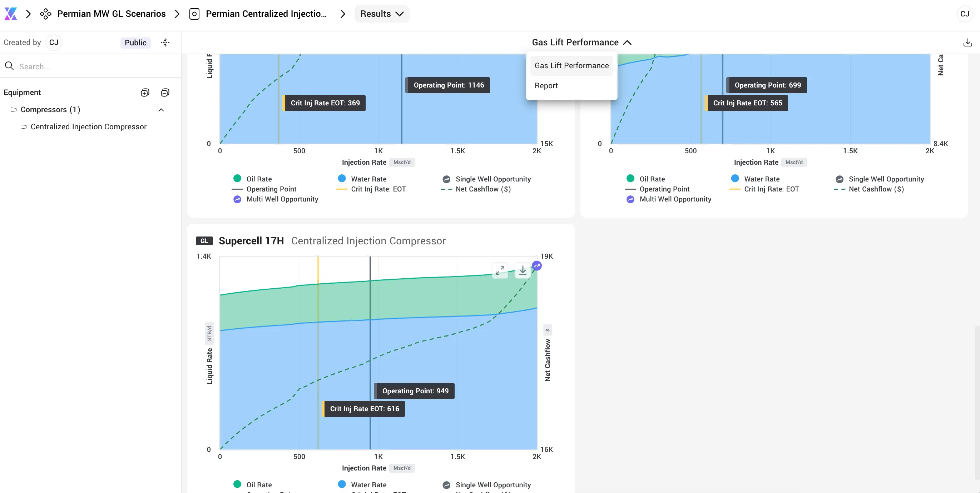
Task: Toggle Crit Inj Rate: EOT legend in first chart
Action: (371, 189)
